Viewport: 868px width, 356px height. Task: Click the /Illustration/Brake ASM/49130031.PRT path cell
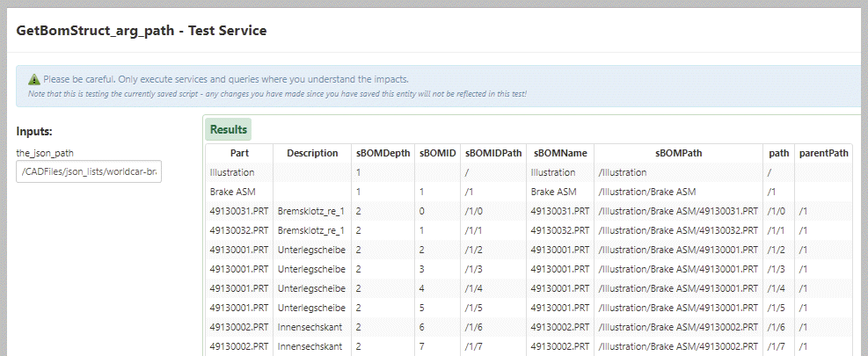click(x=677, y=211)
